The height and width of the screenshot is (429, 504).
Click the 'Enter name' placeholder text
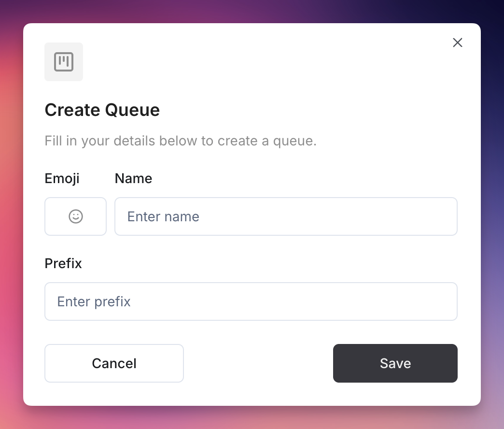[163, 216]
